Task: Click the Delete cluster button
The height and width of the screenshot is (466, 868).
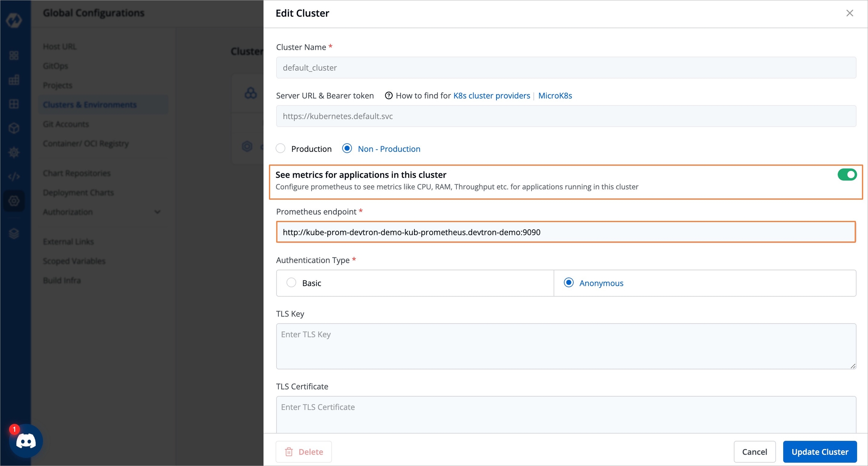Action: pyautogui.click(x=304, y=452)
